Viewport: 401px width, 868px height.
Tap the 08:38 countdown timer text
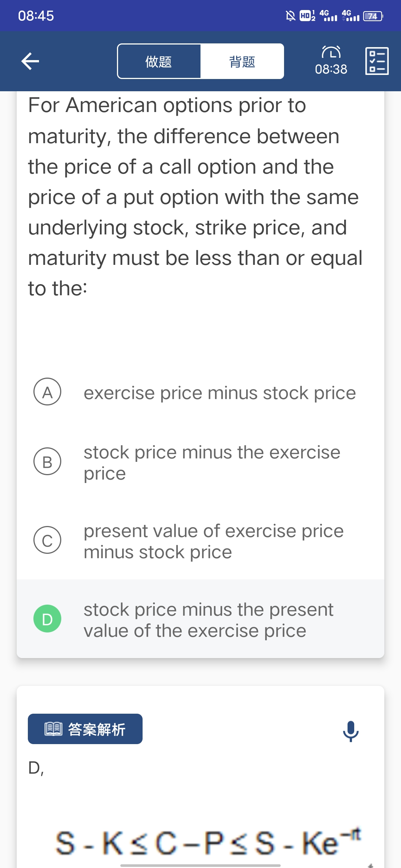click(x=331, y=69)
